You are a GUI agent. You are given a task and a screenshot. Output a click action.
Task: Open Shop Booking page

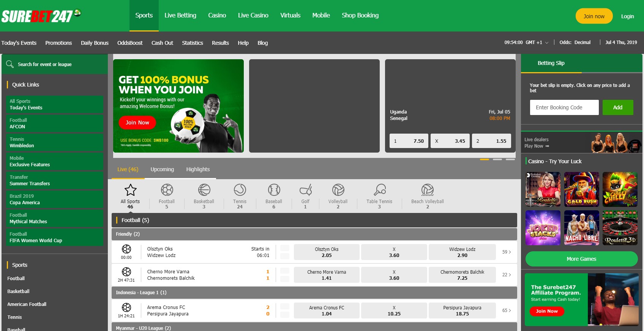[360, 16]
